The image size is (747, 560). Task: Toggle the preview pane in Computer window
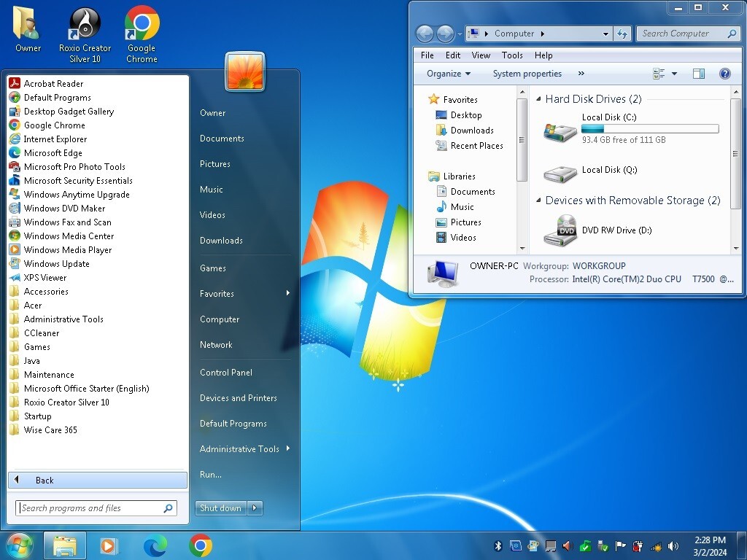click(699, 74)
